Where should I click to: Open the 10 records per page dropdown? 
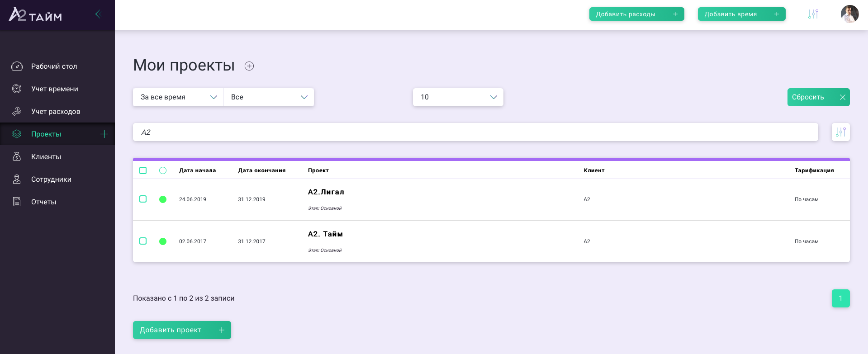(x=458, y=97)
